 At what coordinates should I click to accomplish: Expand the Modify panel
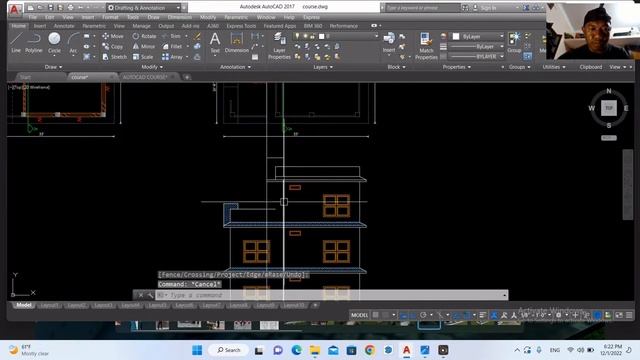(152, 67)
